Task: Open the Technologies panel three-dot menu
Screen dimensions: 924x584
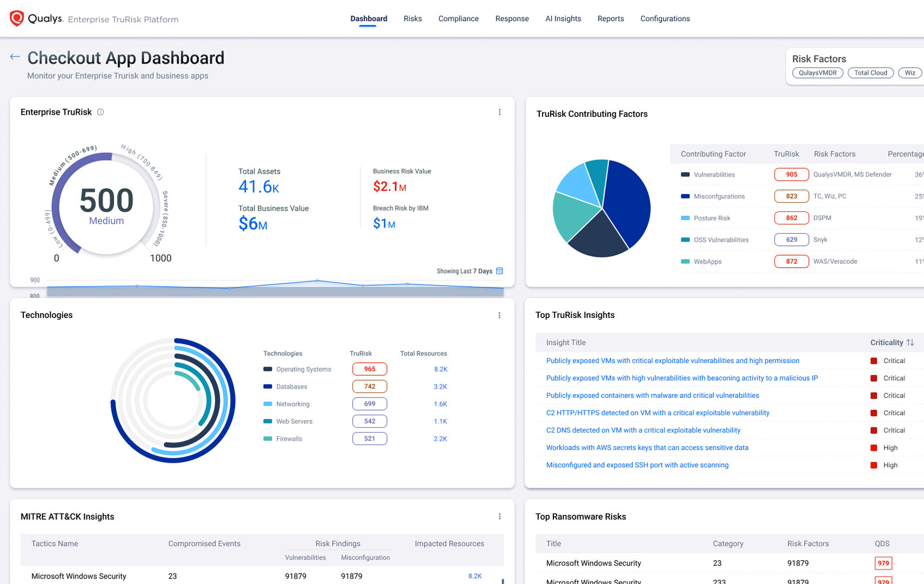Action: [499, 315]
